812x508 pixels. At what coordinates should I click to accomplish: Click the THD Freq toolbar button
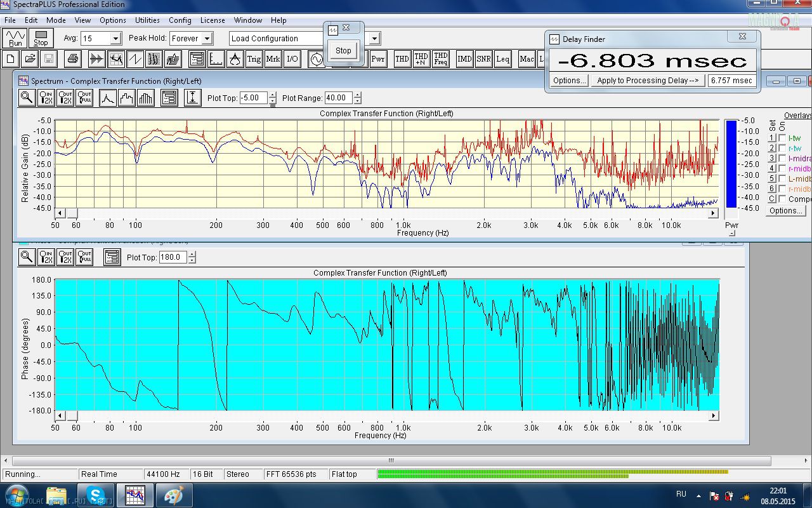point(440,59)
